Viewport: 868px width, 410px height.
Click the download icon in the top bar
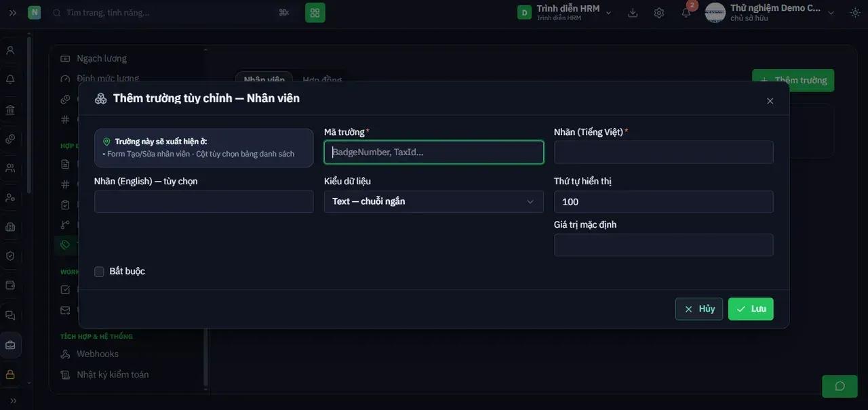[x=633, y=13]
